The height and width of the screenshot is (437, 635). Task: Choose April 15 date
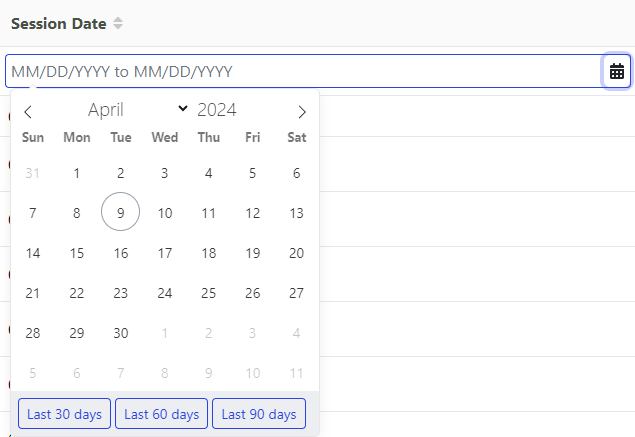point(77,253)
